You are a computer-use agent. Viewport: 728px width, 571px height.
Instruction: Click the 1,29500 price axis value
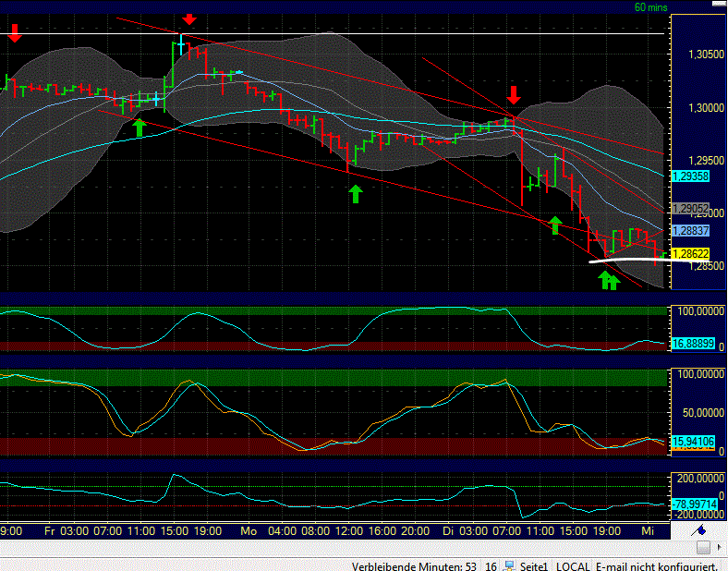click(706, 161)
